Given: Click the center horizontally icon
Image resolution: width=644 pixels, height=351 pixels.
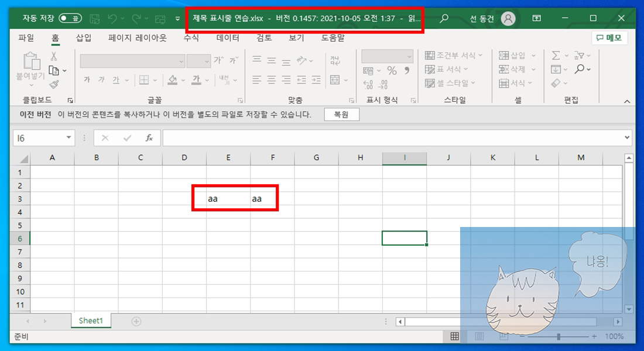Looking at the screenshot, I should (272, 80).
